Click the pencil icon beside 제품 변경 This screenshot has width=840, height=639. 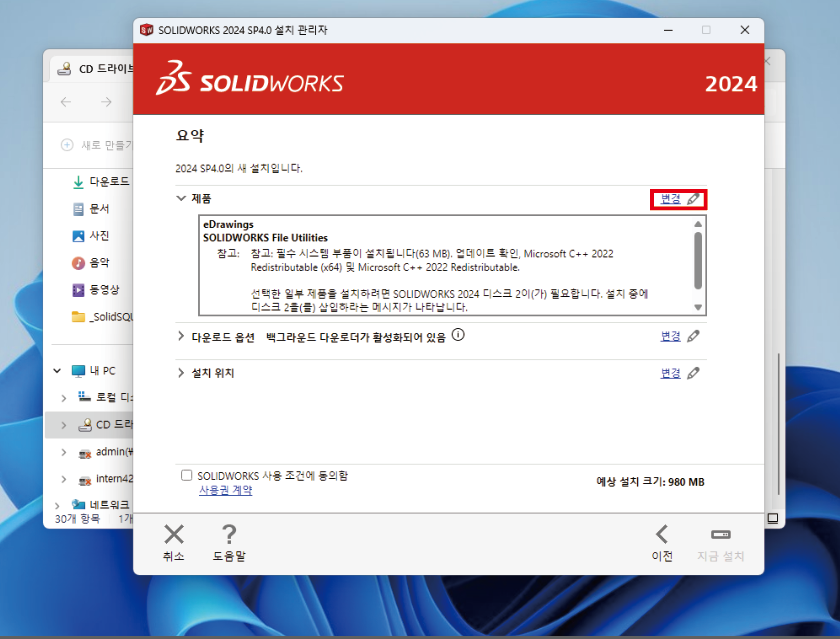point(693,199)
